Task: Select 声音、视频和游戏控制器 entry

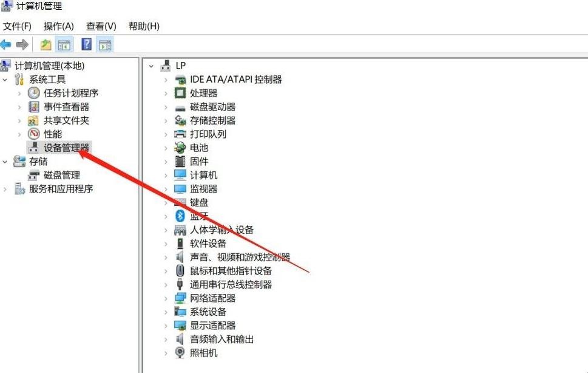Action: tap(240, 257)
